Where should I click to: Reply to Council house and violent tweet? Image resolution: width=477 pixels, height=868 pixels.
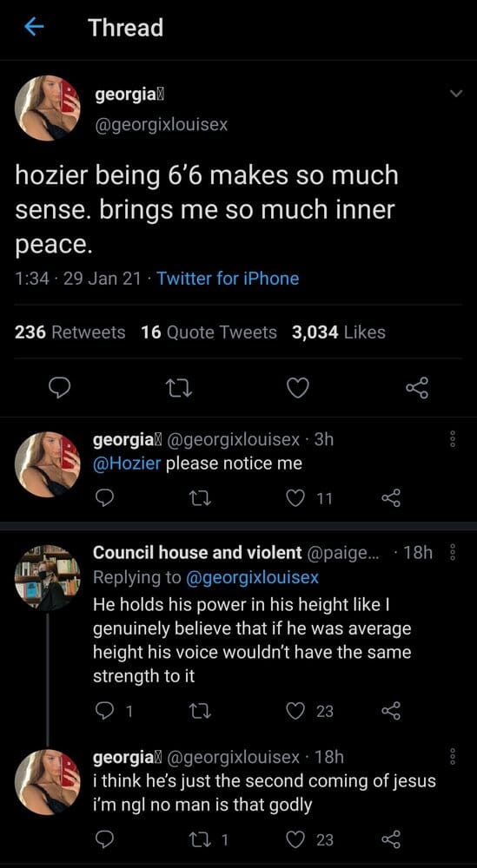[x=104, y=711]
